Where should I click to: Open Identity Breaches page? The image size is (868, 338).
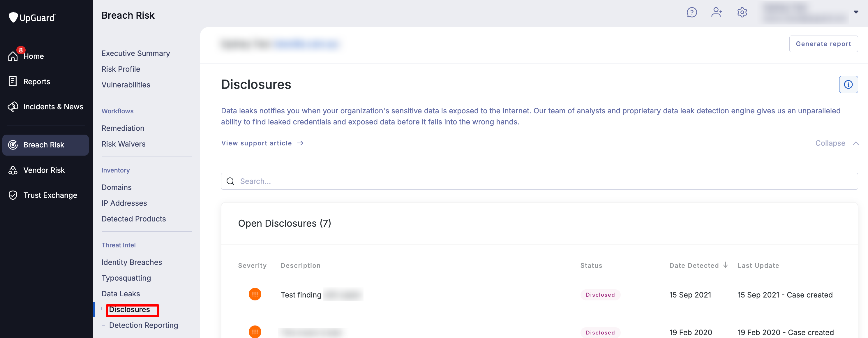coord(131,262)
